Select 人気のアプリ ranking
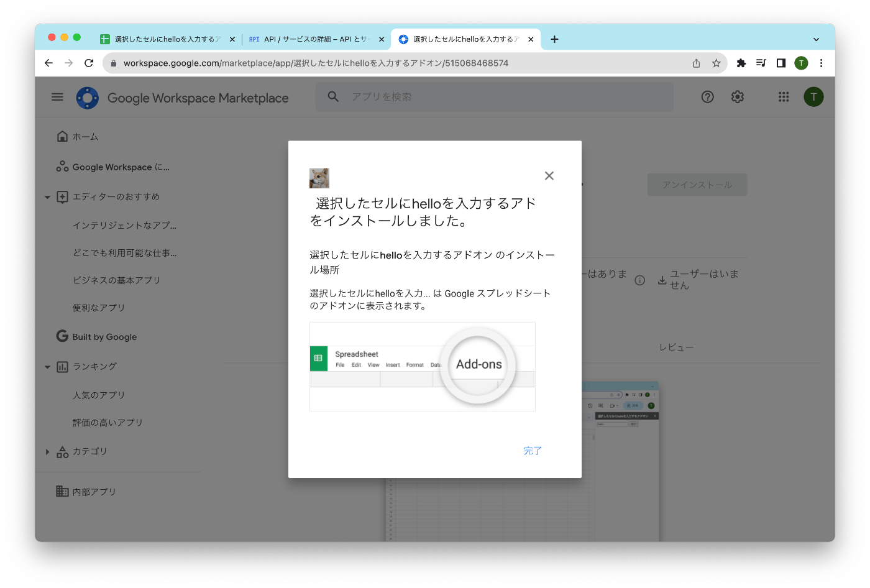The image size is (870, 588). tap(98, 395)
